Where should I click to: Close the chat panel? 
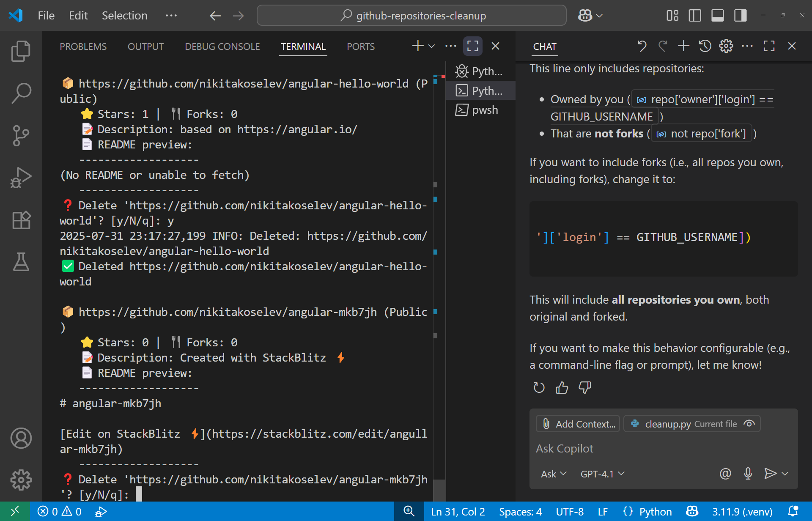pos(792,46)
